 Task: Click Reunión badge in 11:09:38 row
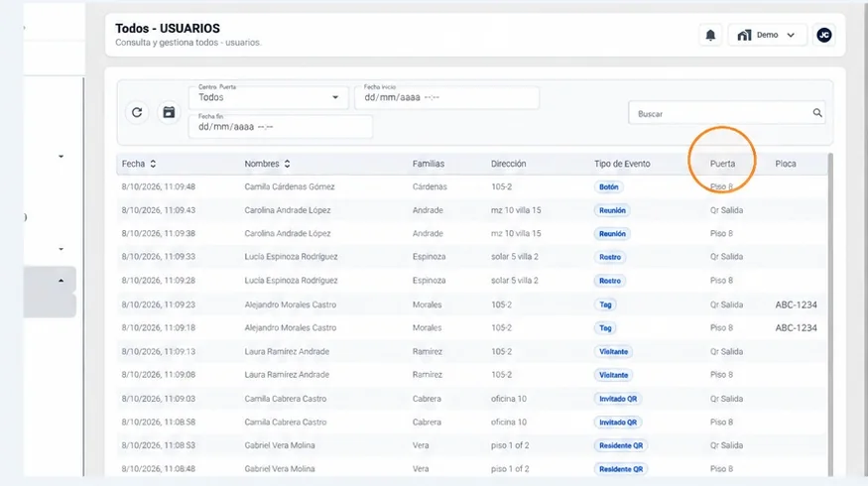coord(612,234)
